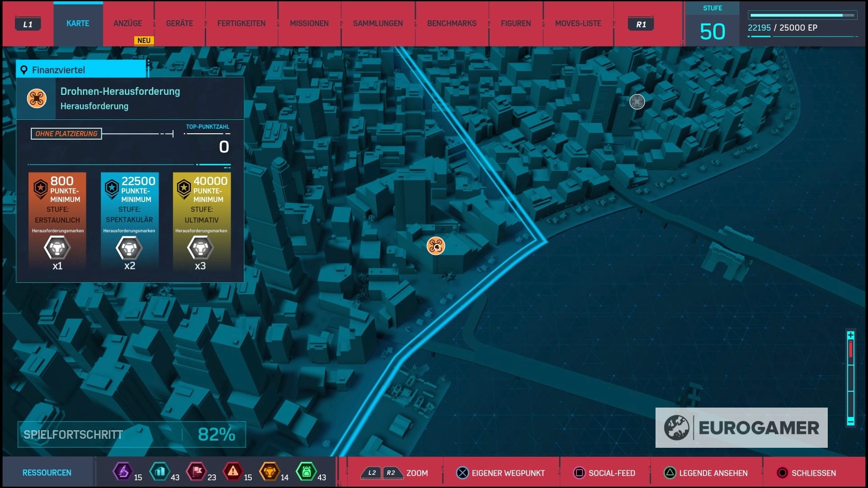Image resolution: width=868 pixels, height=488 pixels.
Task: Click the green backpack token icon
Action: [306, 472]
